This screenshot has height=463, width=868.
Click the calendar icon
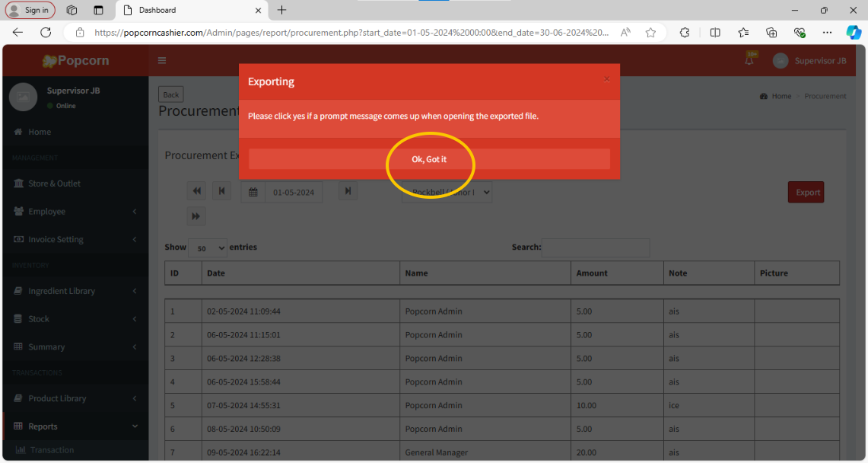(x=253, y=192)
